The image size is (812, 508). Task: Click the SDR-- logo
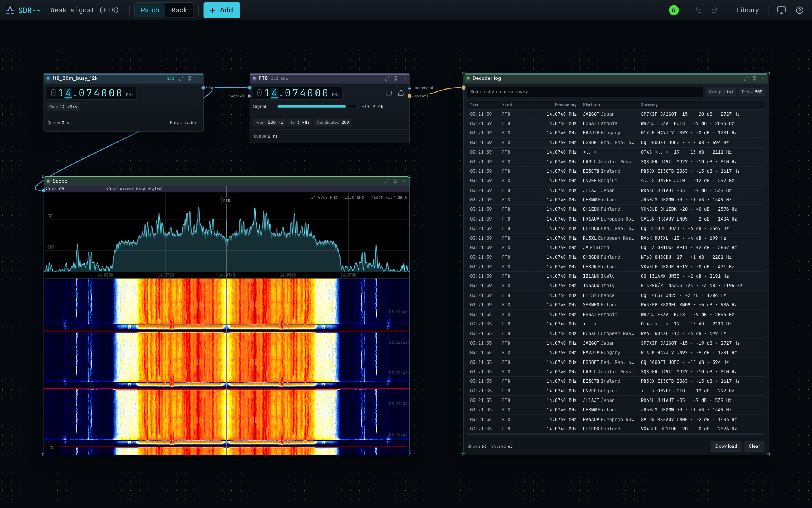click(23, 10)
